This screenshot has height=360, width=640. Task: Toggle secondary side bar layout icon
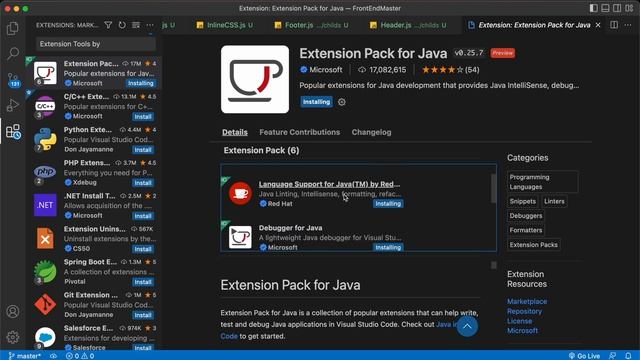[x=617, y=8]
